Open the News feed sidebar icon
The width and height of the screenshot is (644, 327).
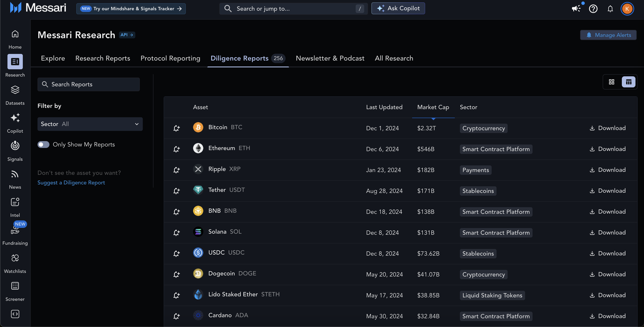[x=15, y=174]
